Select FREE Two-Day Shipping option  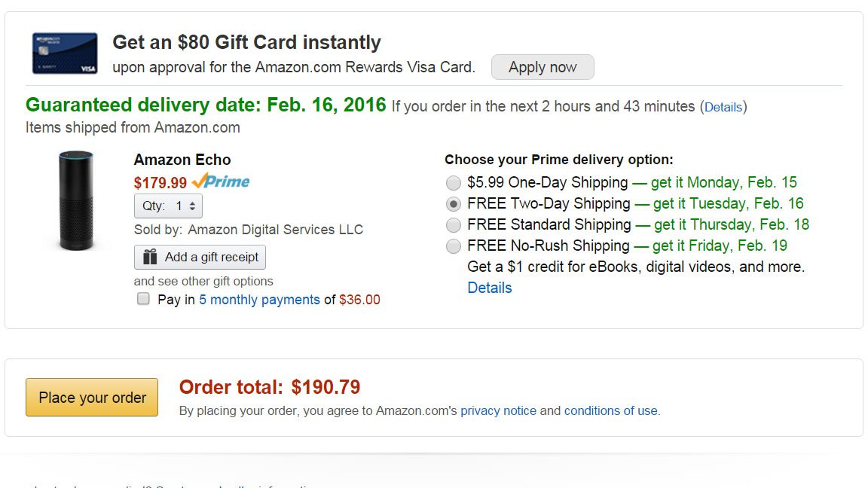pyautogui.click(x=453, y=204)
